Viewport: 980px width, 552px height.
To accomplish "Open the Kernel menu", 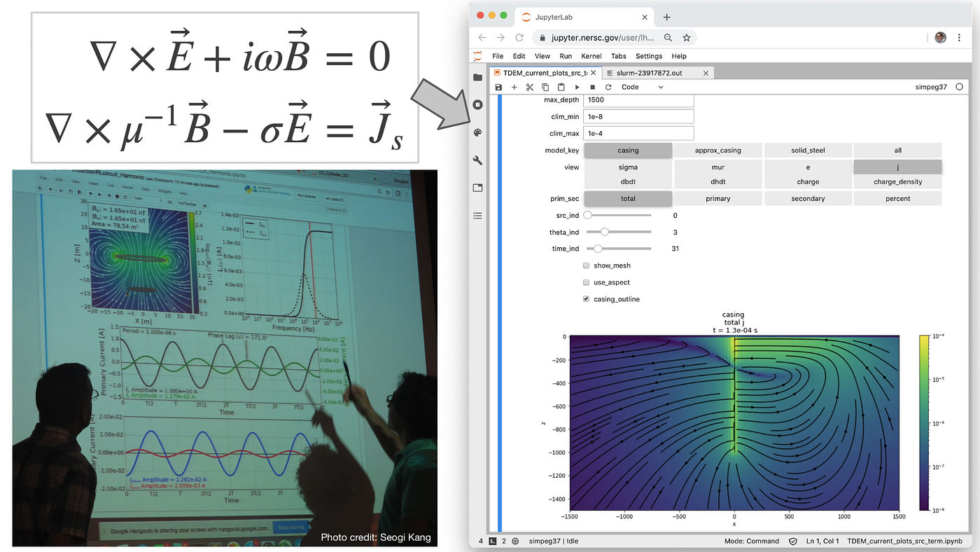I will click(x=591, y=56).
